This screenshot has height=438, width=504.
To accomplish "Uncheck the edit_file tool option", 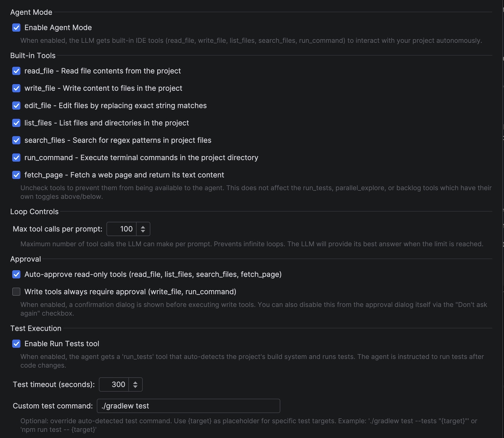I will (16, 106).
